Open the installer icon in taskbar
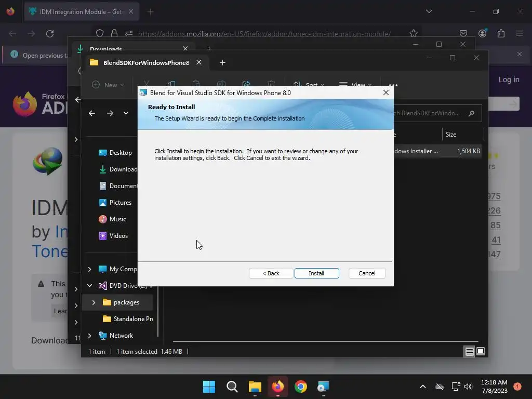This screenshot has height=399, width=532. [x=323, y=387]
